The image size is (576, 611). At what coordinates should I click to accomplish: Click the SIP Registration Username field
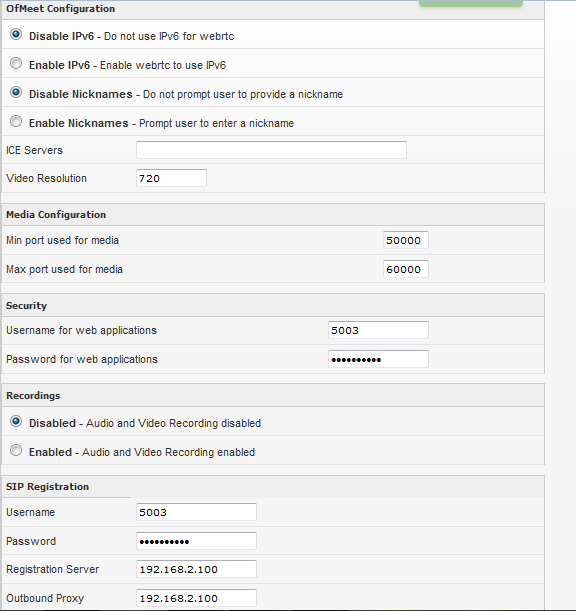[x=196, y=512]
